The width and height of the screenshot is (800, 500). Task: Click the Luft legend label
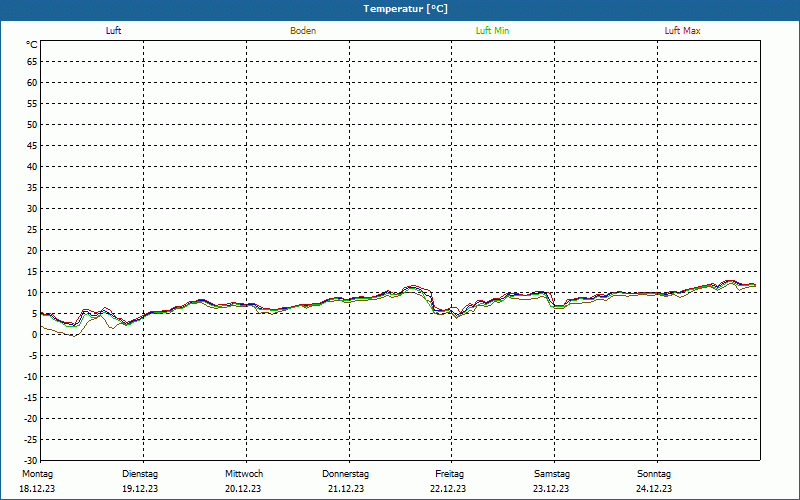click(x=113, y=31)
